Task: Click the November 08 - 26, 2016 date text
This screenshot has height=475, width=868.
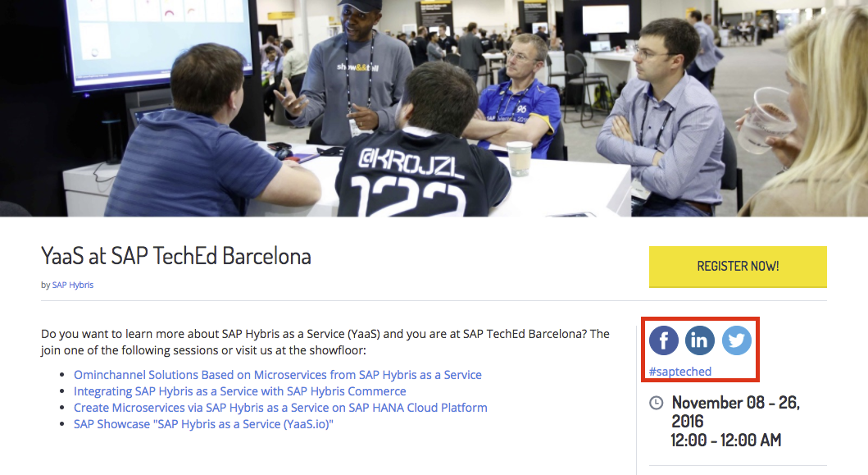Action: tap(735, 412)
